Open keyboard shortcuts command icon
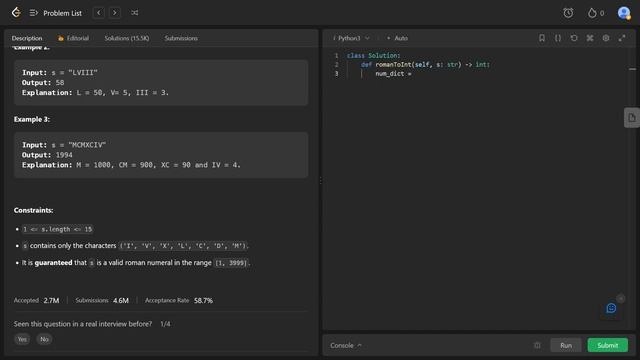Image resolution: width=640 pixels, height=360 pixels. [x=590, y=38]
